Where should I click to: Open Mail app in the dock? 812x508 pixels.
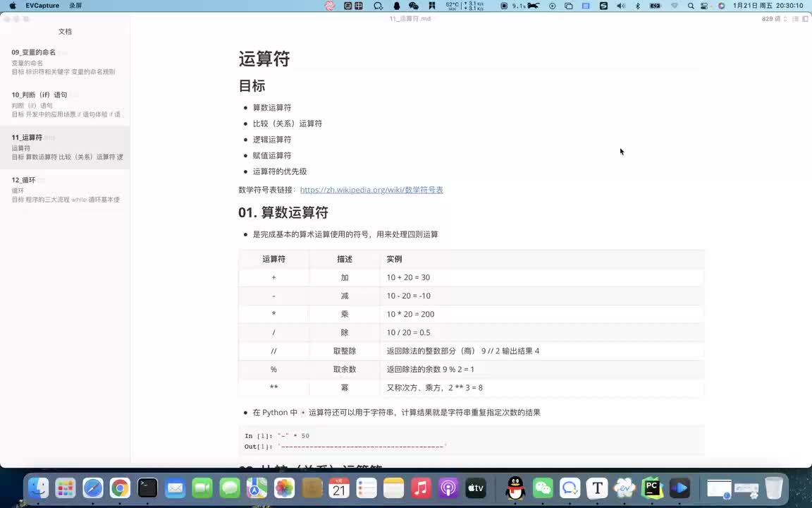[175, 488]
